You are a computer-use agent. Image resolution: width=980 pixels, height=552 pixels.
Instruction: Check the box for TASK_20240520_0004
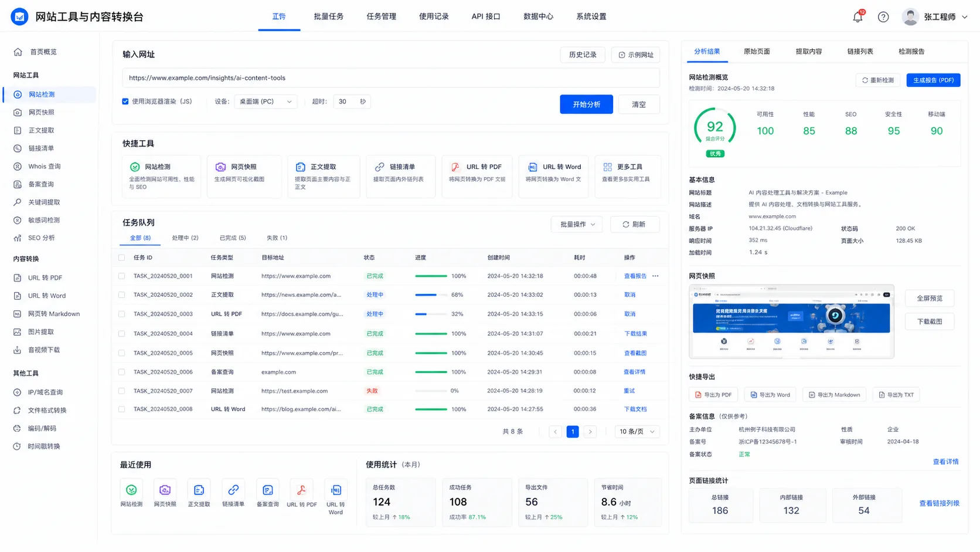(x=122, y=334)
